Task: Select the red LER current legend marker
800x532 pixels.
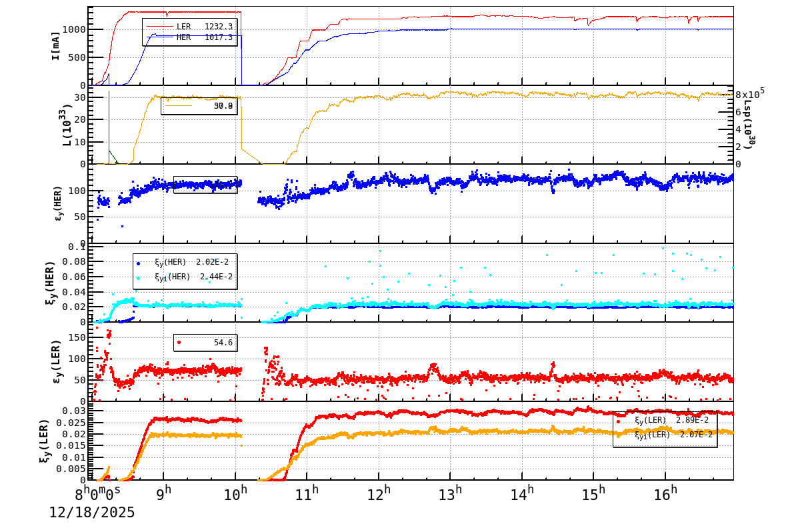Action: (x=160, y=26)
